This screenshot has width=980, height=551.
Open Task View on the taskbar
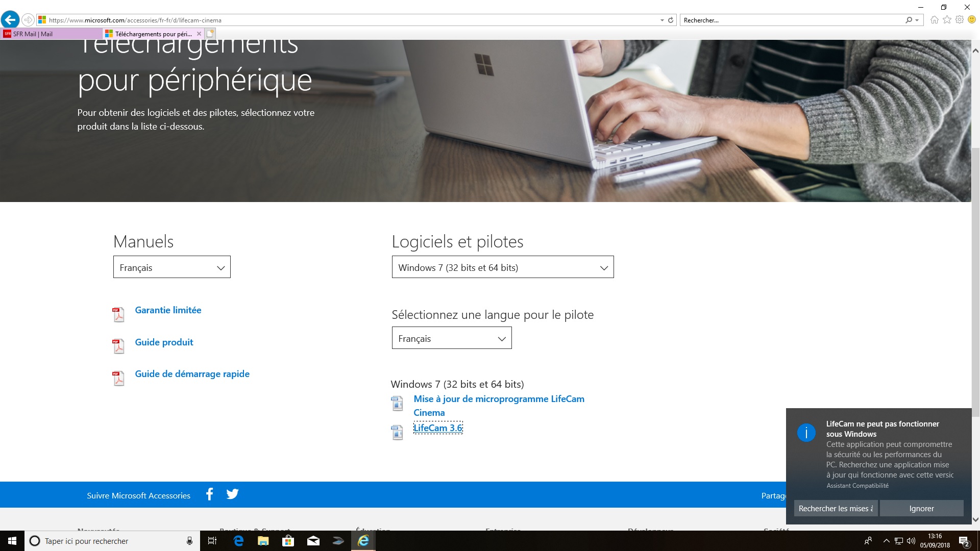pyautogui.click(x=212, y=541)
